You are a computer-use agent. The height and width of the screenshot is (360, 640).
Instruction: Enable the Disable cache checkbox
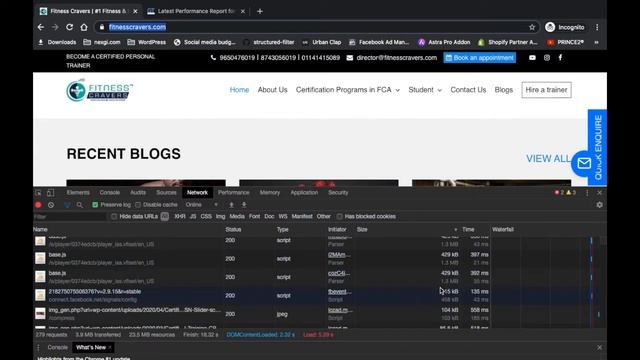[138, 205]
